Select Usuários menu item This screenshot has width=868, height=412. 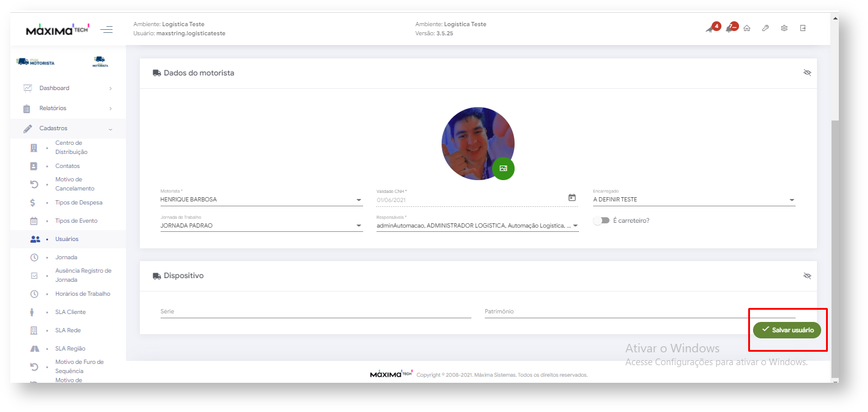click(x=67, y=239)
